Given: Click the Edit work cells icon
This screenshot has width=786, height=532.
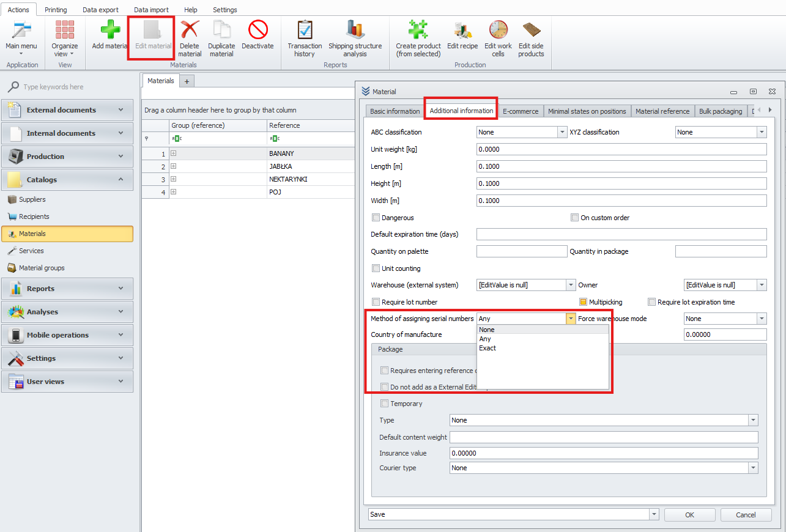Looking at the screenshot, I should [498, 31].
